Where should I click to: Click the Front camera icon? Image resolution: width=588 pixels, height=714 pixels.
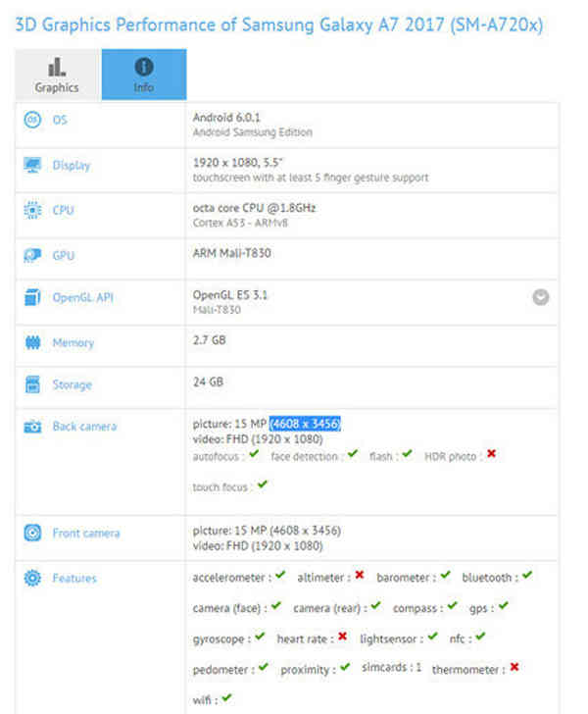(32, 533)
